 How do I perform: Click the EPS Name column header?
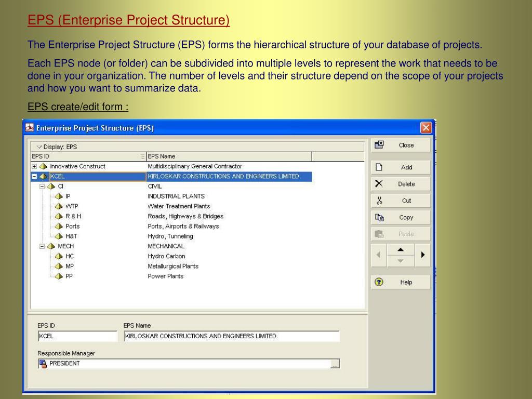(x=229, y=156)
